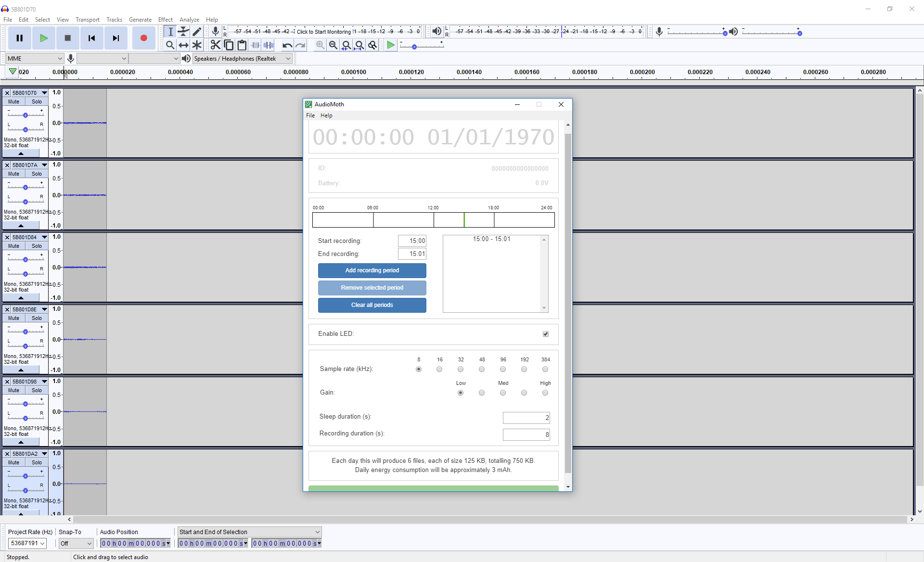Open the Speakers / Headphones output dropdown
Viewport: 924px width, 562px height.
click(243, 59)
